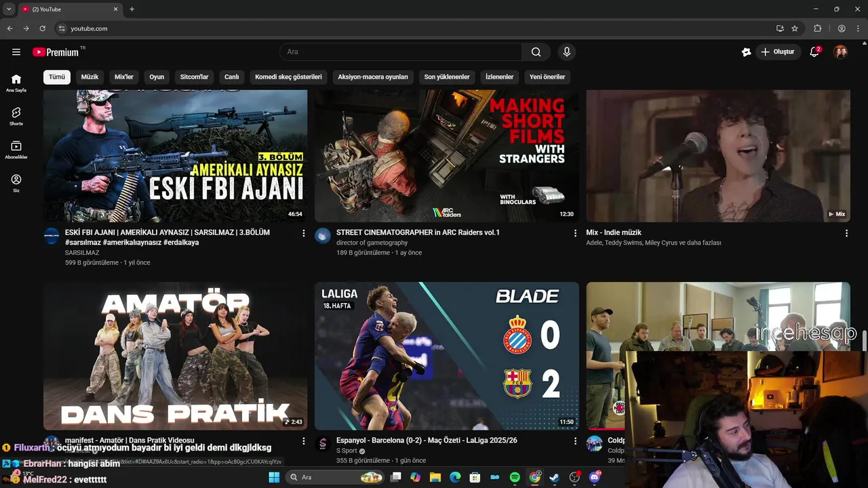Select the İzlenenler chip
Screen dimensions: 868x488
(499, 77)
